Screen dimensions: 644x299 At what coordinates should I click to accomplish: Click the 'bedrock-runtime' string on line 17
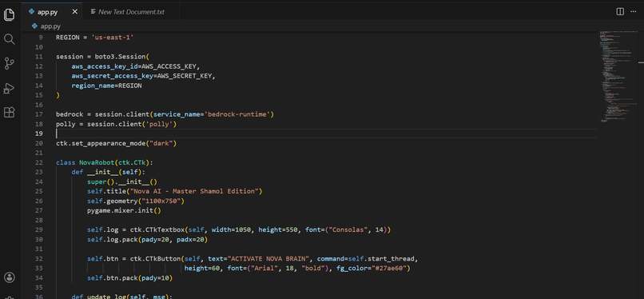237,114
